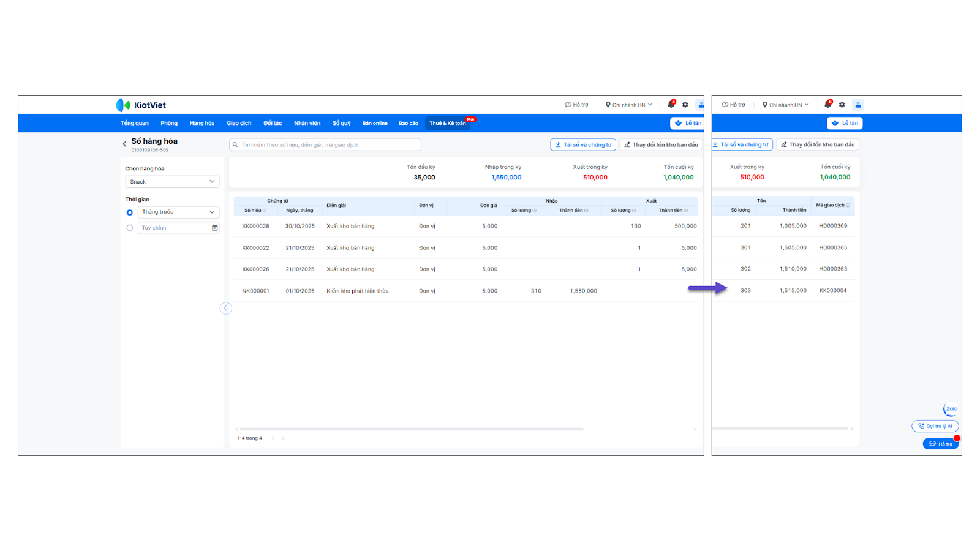Go back using arrow beside Sổ hàng hóa
Screen dimensions: 980x551
point(124,144)
